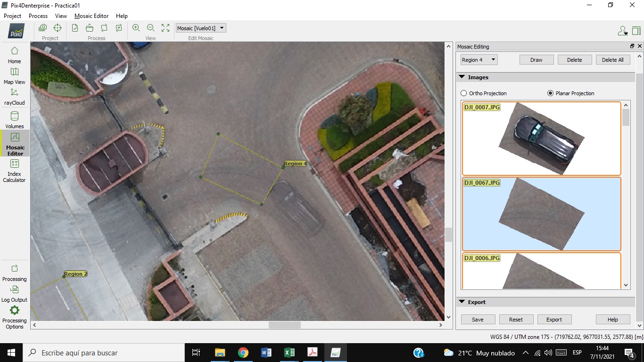Select the DJI_0007.JPG image thumbnail
This screenshot has height=362, width=644.
pyautogui.click(x=541, y=139)
